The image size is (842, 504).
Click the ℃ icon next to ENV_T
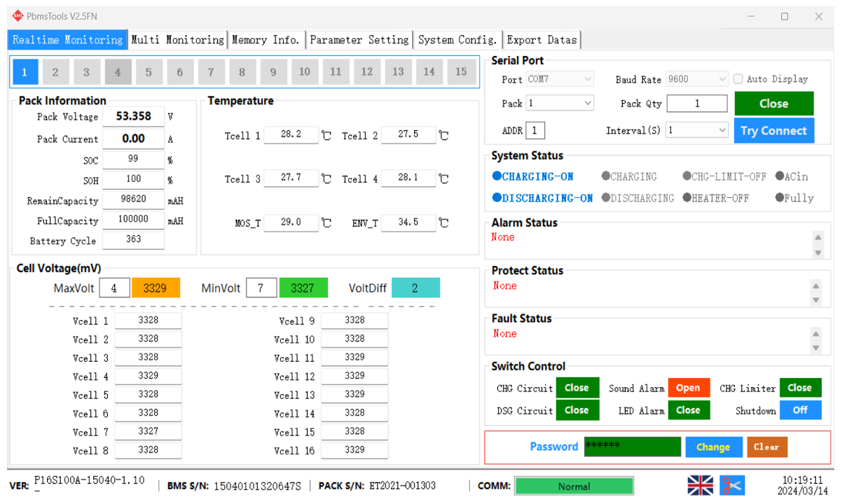pos(442,223)
